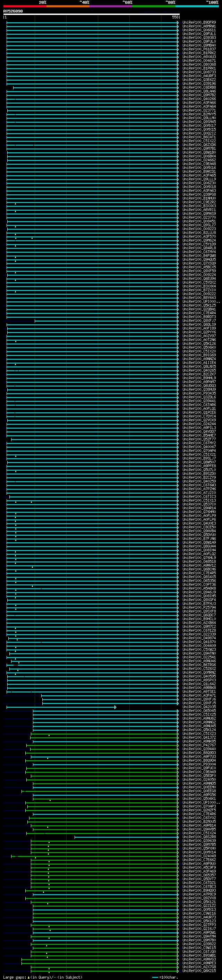Select the AV526090 query sequence label
Viewport: 222px width, 980px height.
13,11
